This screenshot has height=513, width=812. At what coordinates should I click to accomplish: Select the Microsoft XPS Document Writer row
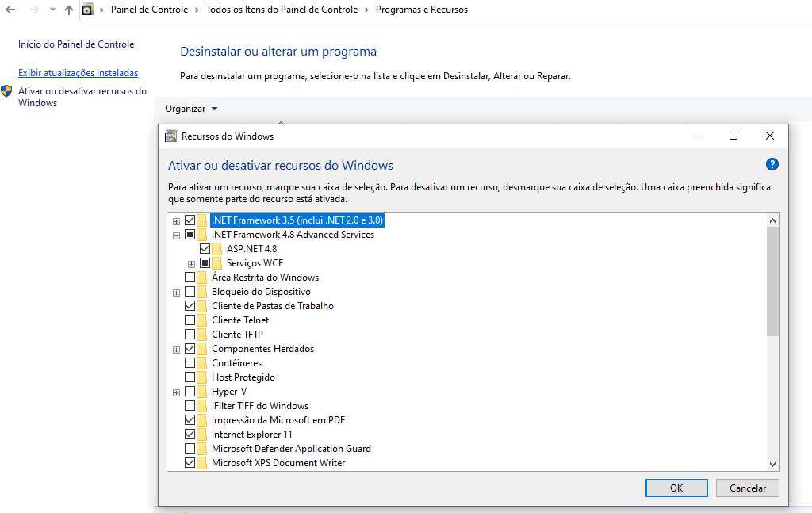click(x=278, y=463)
